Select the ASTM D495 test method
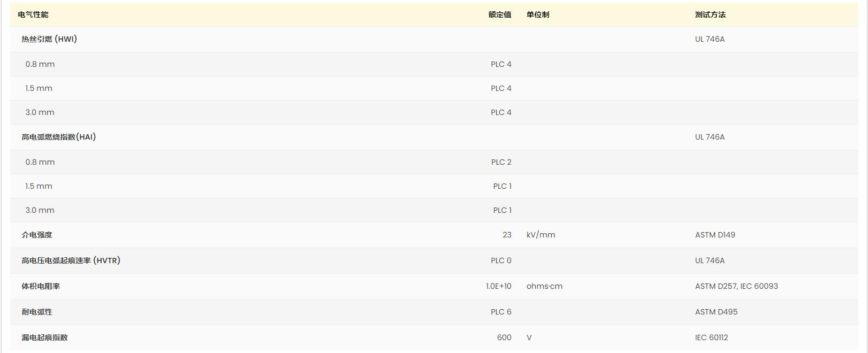This screenshot has height=353, width=868. point(716,312)
